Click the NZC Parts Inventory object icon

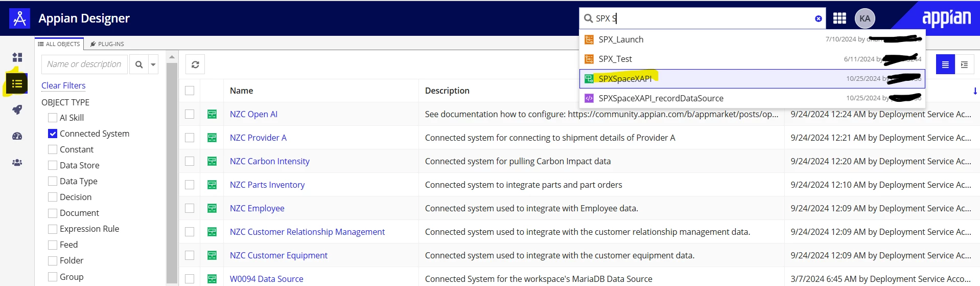pyautogui.click(x=212, y=185)
